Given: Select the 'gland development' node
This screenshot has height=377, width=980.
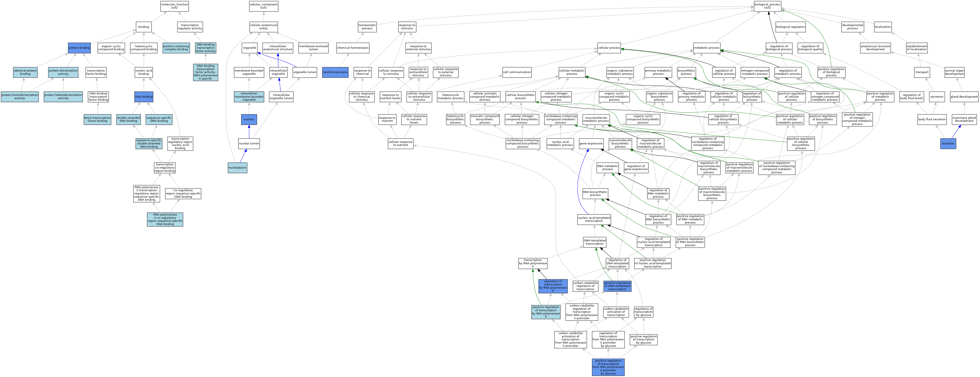Looking at the screenshot, I should coord(964,97).
